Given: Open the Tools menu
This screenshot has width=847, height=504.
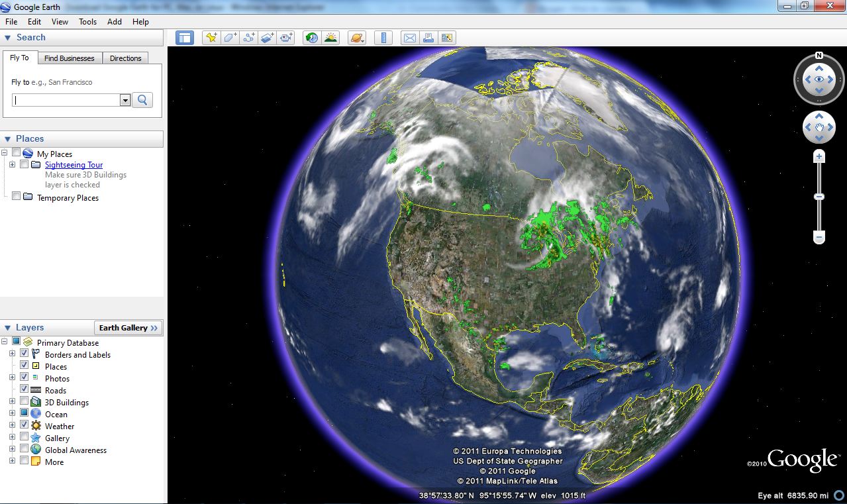Looking at the screenshot, I should point(87,21).
